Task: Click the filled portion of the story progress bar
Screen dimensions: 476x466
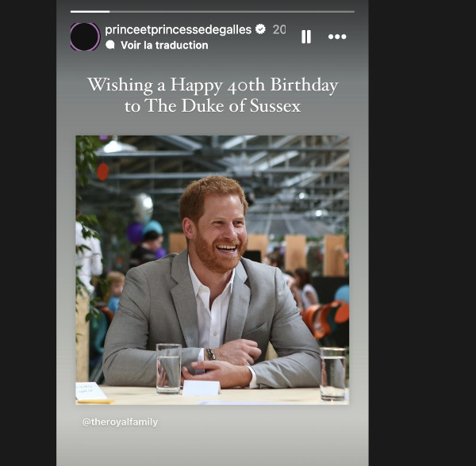Action: click(x=90, y=12)
